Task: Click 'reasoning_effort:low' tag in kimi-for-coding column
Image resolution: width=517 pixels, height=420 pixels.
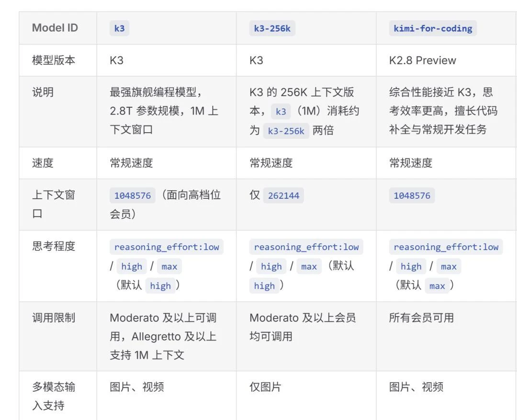Action: coord(446,247)
